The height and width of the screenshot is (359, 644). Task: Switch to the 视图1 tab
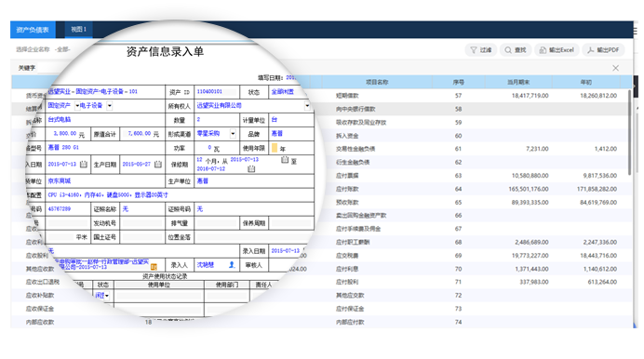pos(78,30)
